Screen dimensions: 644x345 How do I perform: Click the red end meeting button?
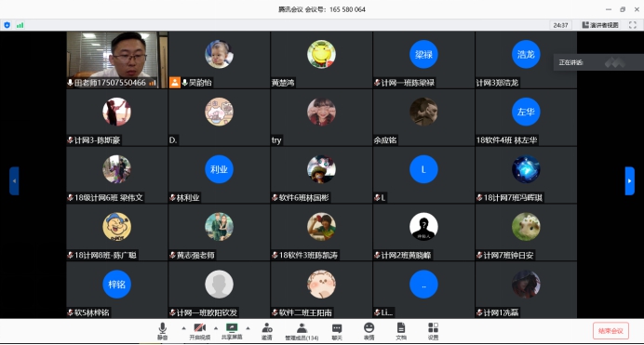[x=610, y=331]
